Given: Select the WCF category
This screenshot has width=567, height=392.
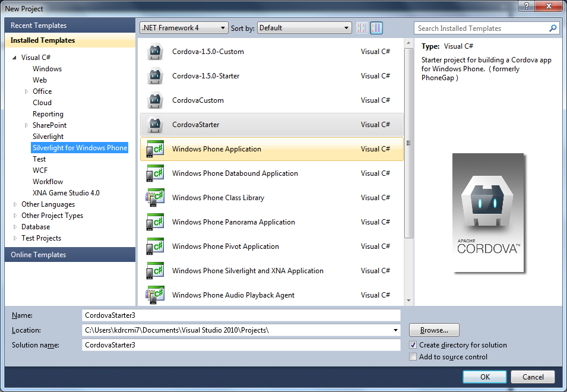Looking at the screenshot, I should point(40,170).
